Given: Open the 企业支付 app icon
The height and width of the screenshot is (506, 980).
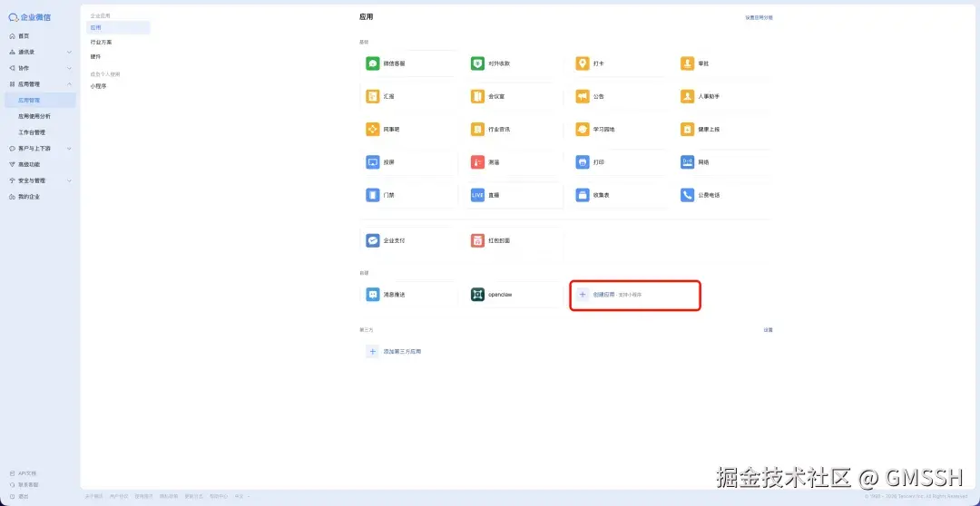Looking at the screenshot, I should 373,240.
